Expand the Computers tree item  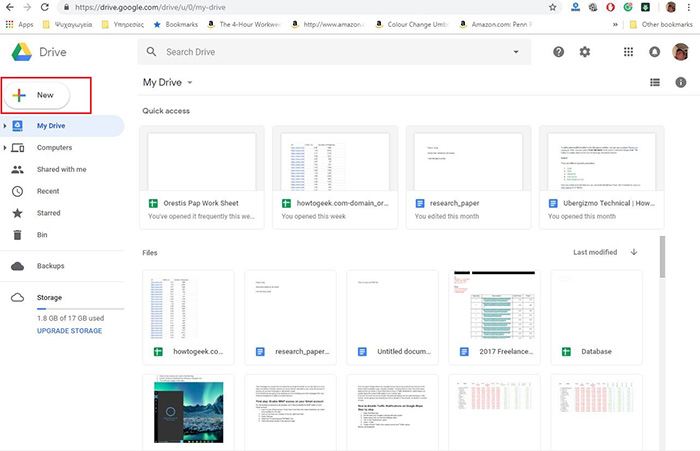point(5,148)
